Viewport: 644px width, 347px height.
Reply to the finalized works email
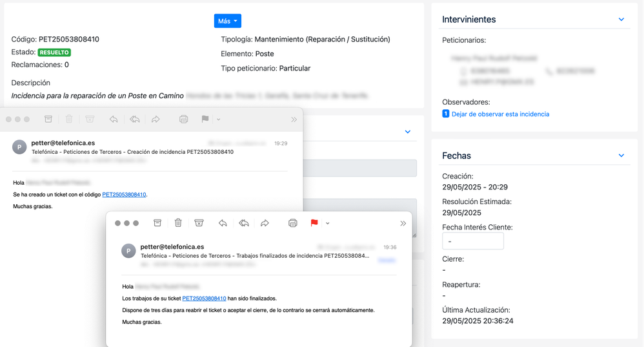tap(223, 223)
